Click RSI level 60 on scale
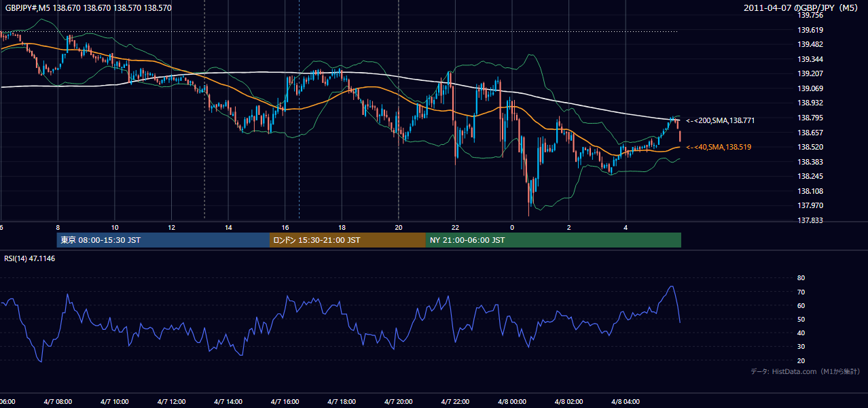The height and width of the screenshot is (408, 868). pyautogui.click(x=801, y=305)
